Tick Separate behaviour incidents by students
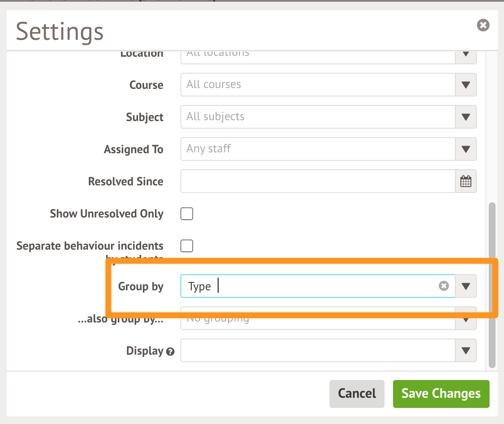The height and width of the screenshot is (424, 504). point(187,246)
